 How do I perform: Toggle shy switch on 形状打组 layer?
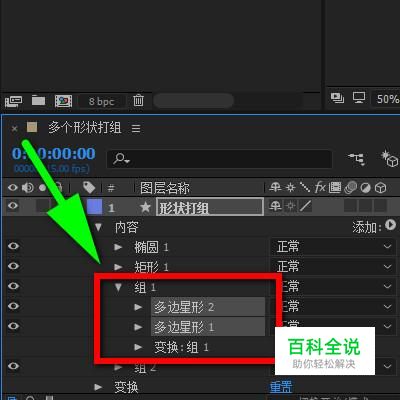pos(275,206)
